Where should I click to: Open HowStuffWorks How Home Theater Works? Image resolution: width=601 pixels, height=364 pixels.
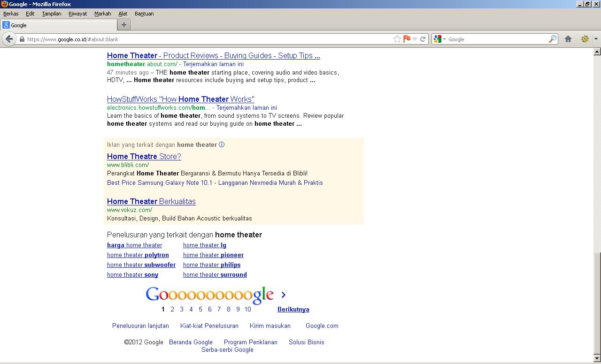tap(181, 99)
